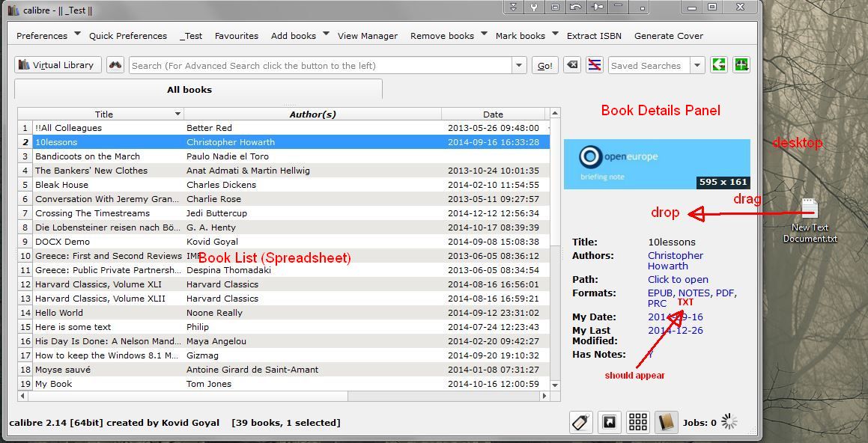Open the PDF format link
The image size is (868, 443).
(x=725, y=293)
